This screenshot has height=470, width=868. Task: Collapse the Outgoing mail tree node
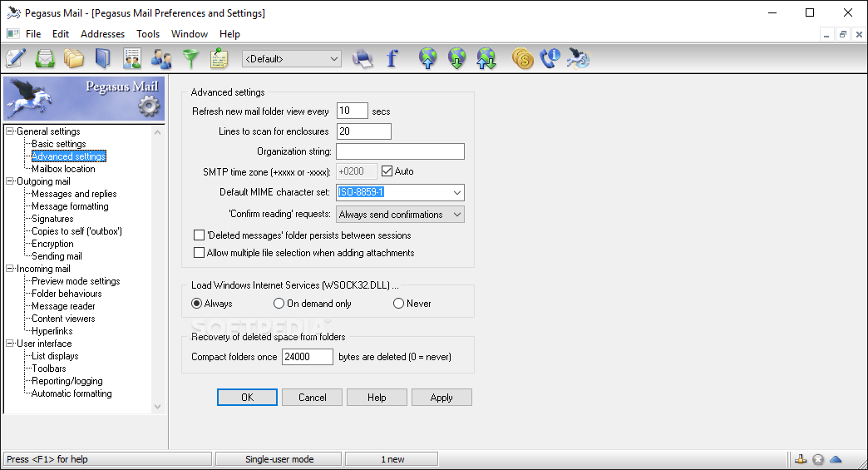(x=9, y=181)
